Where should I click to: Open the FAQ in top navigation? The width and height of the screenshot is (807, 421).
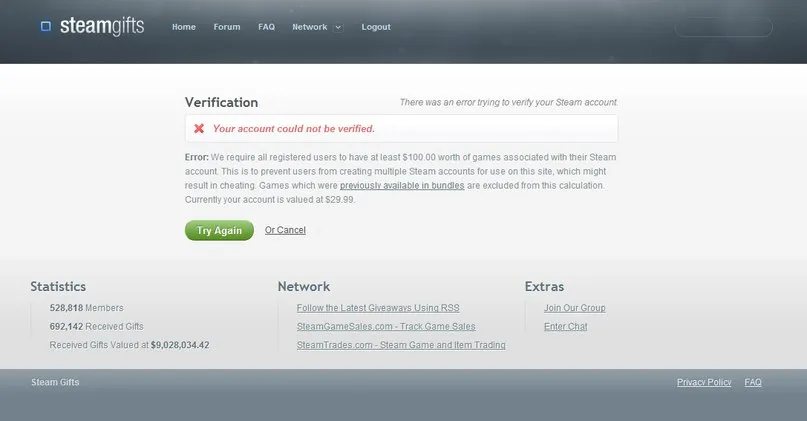pyautogui.click(x=267, y=27)
